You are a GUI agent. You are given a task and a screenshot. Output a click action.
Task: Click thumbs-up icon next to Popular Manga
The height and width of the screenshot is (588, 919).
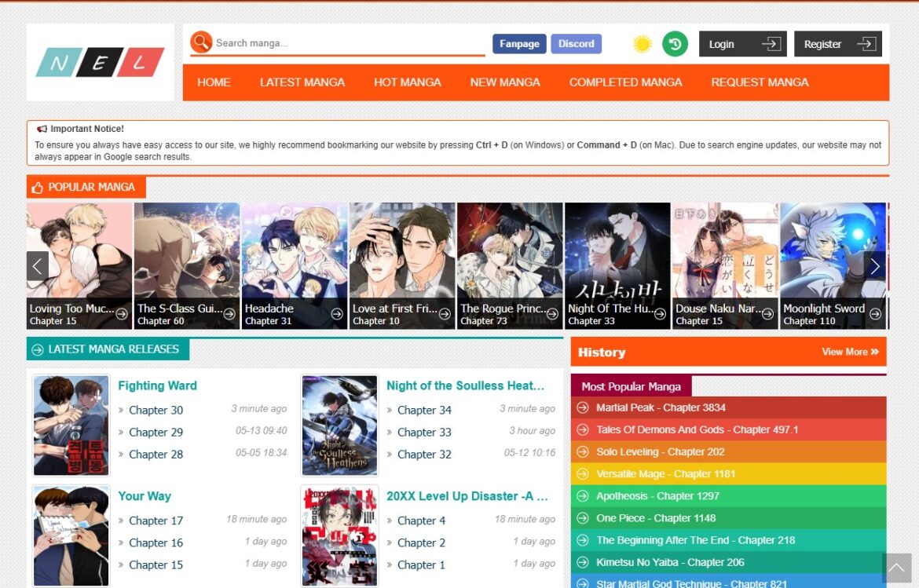tap(38, 188)
